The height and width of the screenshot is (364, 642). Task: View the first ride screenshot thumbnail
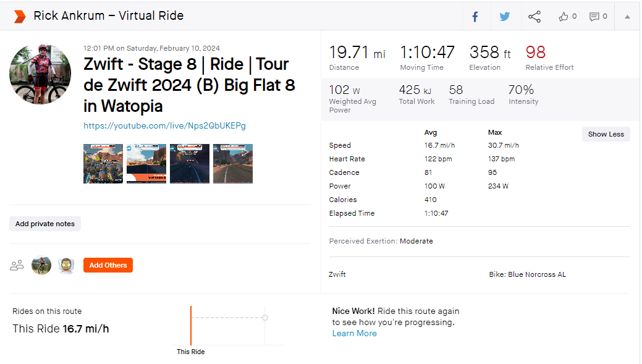[x=103, y=164]
